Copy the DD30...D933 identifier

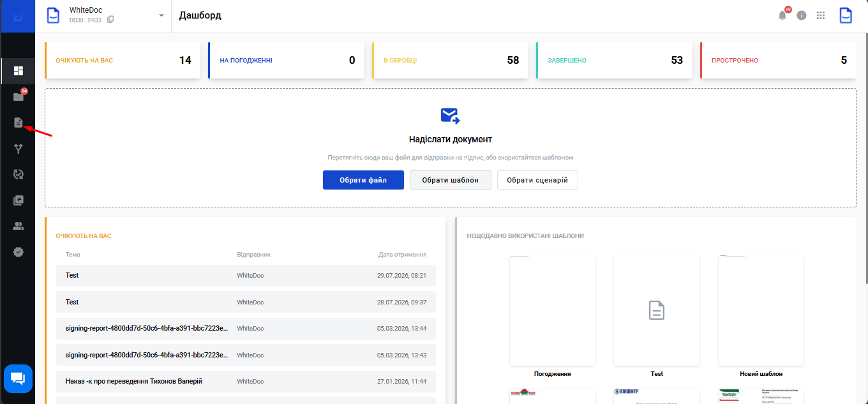110,20
